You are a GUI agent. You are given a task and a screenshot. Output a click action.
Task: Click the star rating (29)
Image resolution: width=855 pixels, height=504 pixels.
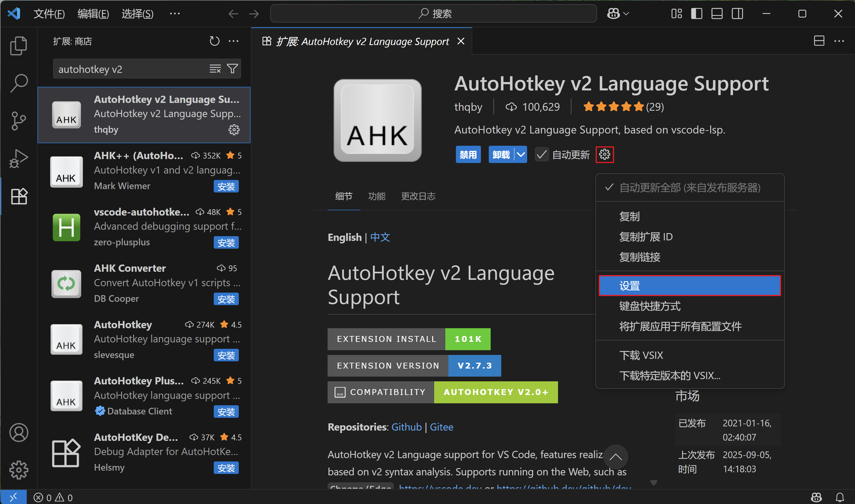click(623, 107)
